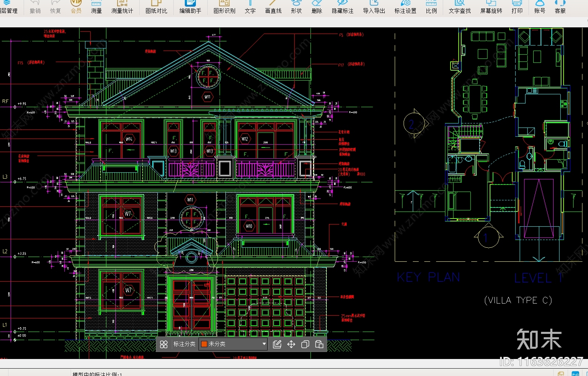
Task: Click the 撤销 undo tool
Action: 35,7
